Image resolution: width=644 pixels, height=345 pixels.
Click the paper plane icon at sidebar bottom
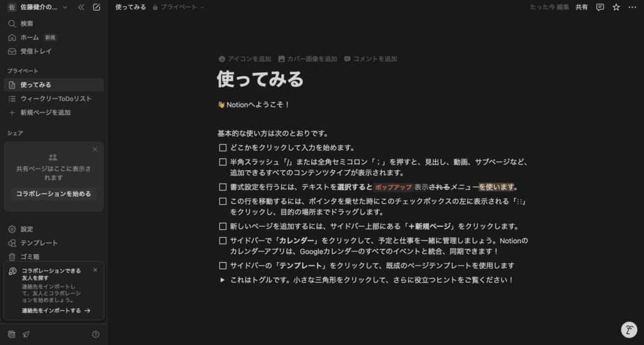[26, 334]
